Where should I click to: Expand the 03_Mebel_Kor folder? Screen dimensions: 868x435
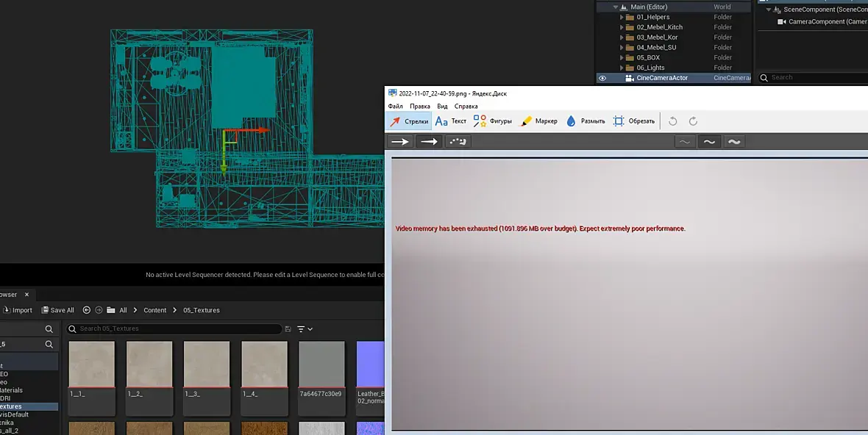pos(622,37)
